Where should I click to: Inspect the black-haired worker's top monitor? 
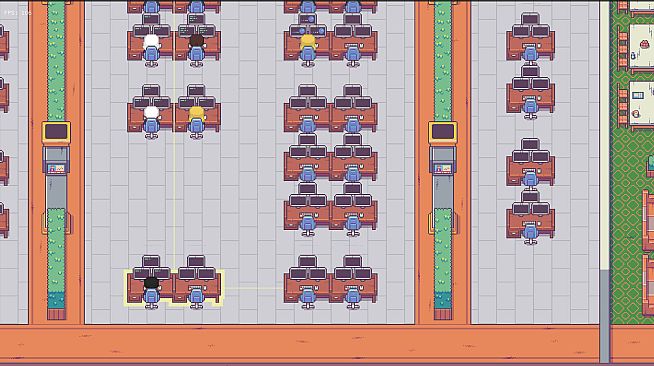[x=151, y=261]
